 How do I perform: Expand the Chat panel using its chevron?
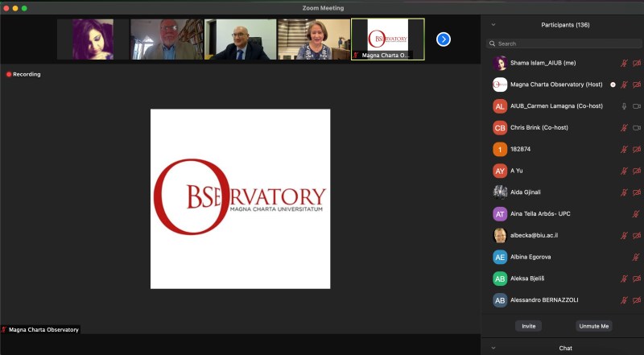tap(493, 348)
